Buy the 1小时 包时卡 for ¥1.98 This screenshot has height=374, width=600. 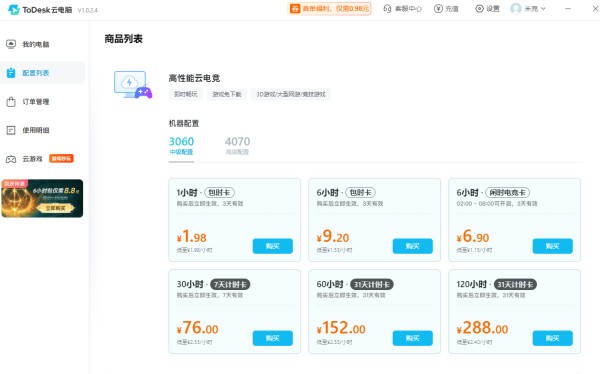pyautogui.click(x=273, y=246)
